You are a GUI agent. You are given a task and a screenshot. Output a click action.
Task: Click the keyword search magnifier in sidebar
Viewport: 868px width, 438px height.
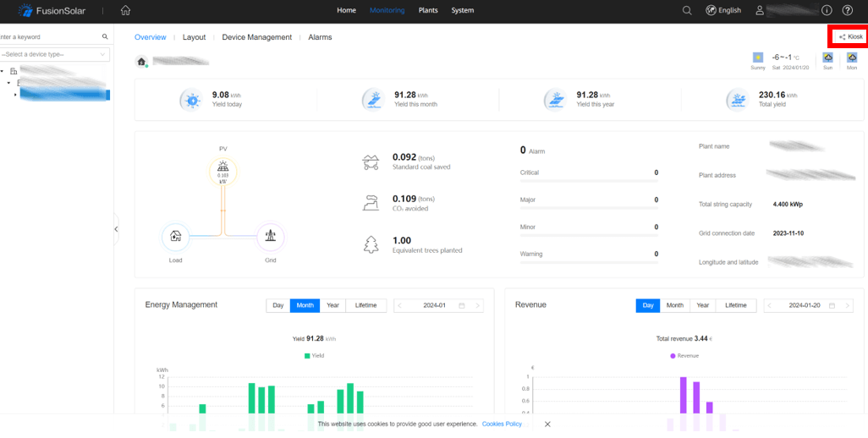pyautogui.click(x=105, y=36)
